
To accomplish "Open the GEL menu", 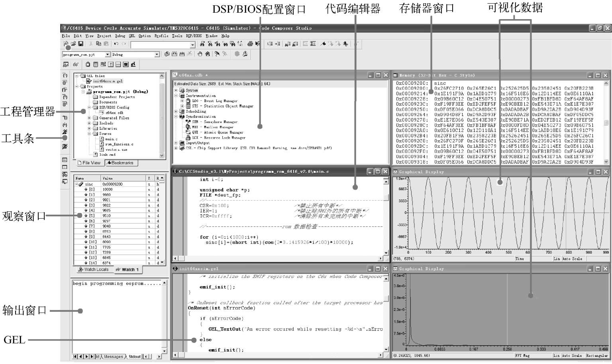I will pyautogui.click(x=132, y=36).
